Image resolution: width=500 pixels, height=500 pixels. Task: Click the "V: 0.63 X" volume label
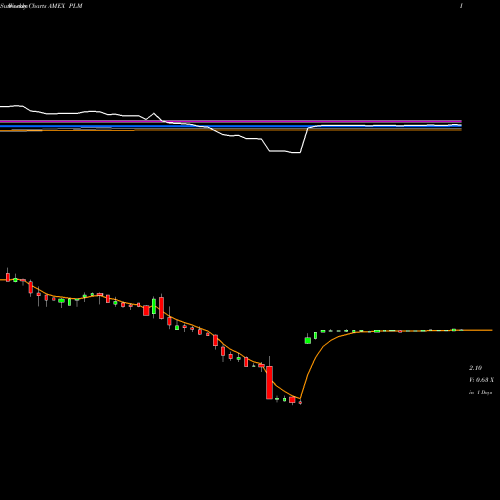click(481, 380)
